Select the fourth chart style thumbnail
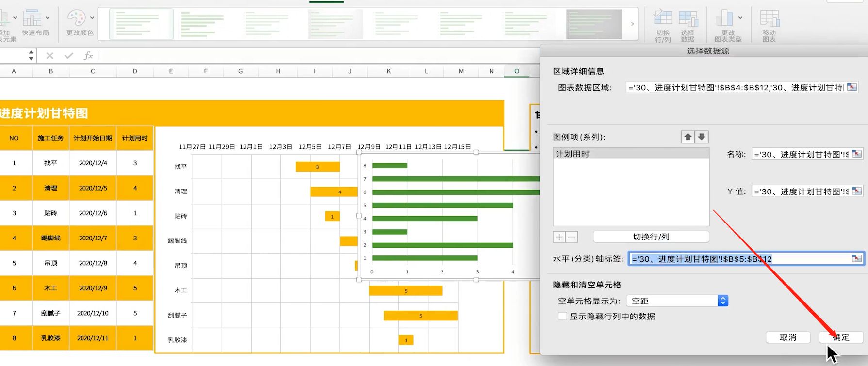This screenshot has height=366, width=868. pos(335,24)
